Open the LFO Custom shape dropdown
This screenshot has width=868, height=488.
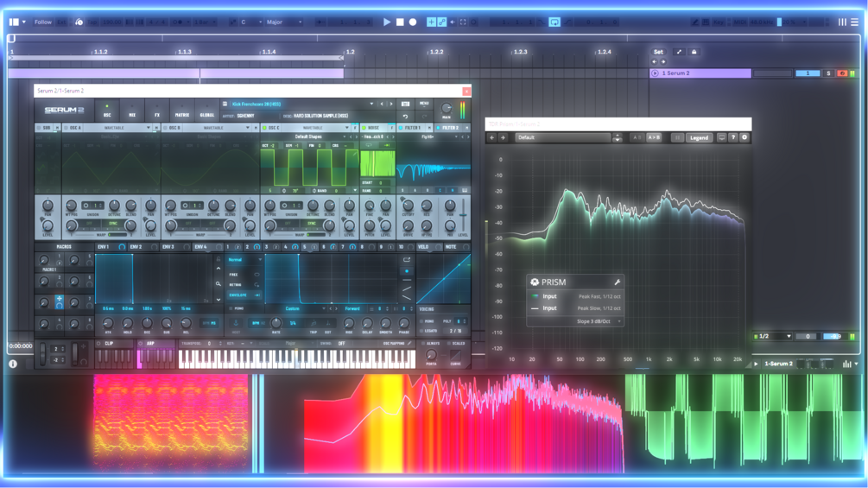pos(297,308)
